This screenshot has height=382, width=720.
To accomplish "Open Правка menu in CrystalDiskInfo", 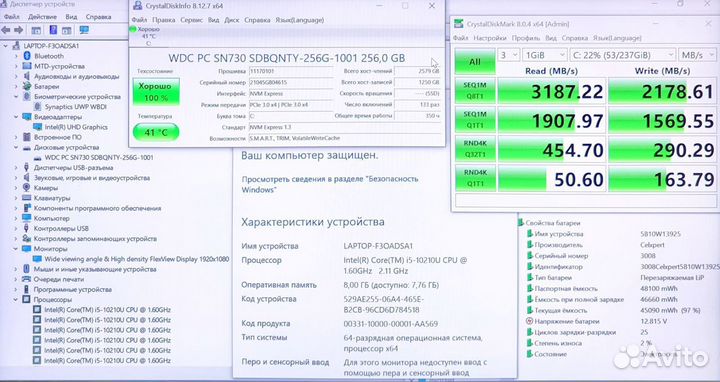I will [163, 20].
